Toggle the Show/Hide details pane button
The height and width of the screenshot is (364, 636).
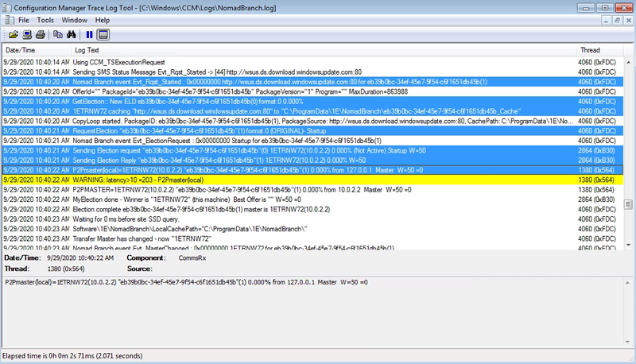point(103,35)
